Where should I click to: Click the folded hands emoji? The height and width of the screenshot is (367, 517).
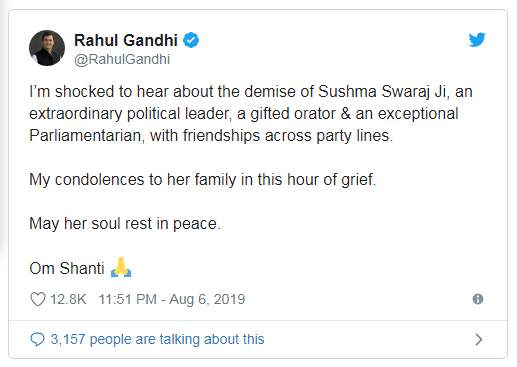tap(121, 267)
